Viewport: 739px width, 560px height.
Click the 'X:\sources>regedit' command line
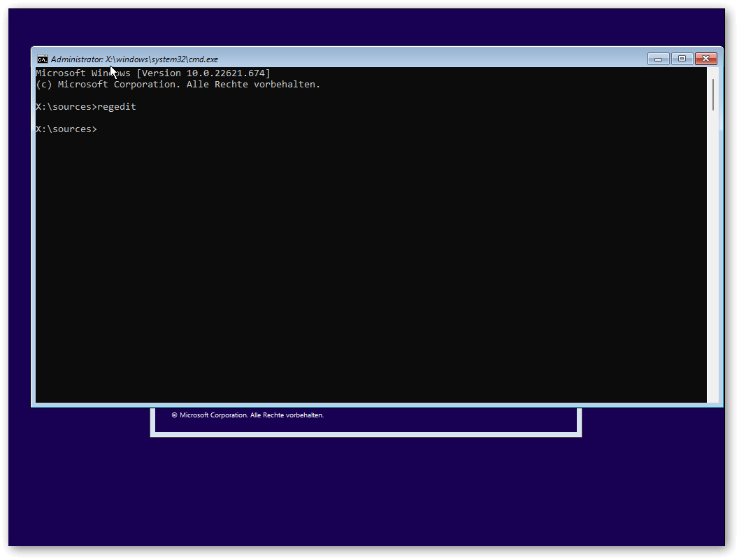(x=86, y=107)
